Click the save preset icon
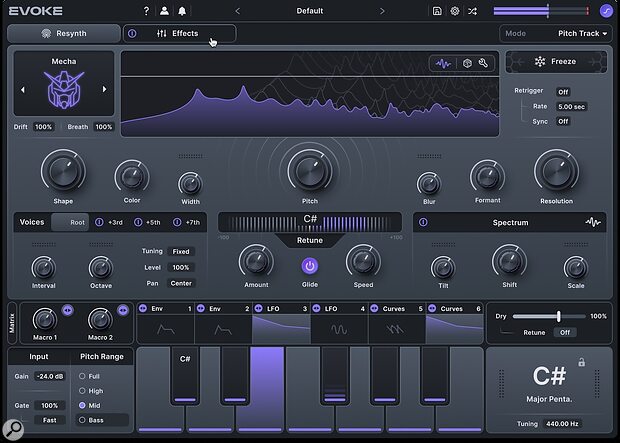This screenshot has width=620, height=443. point(437,11)
